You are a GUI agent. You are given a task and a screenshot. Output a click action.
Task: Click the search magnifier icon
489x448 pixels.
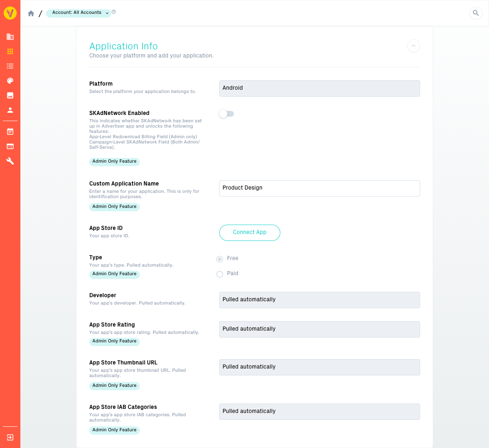coord(476,13)
